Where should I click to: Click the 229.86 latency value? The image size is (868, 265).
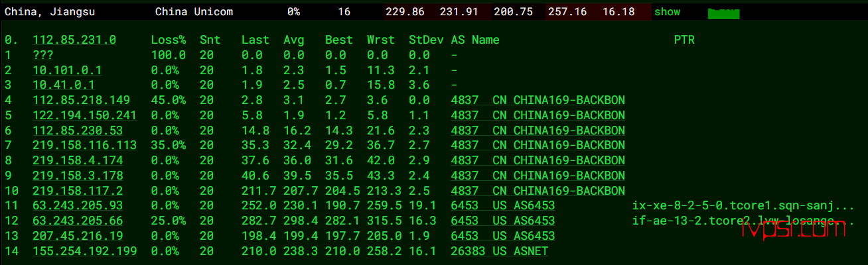tap(404, 12)
